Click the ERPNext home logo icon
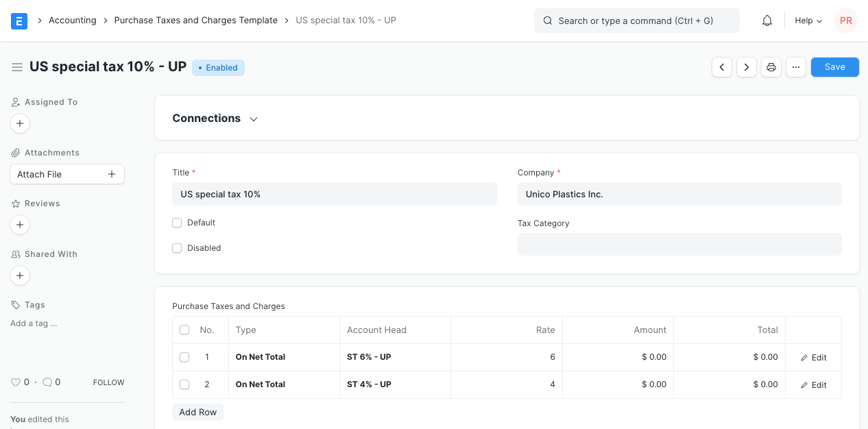 click(x=19, y=21)
